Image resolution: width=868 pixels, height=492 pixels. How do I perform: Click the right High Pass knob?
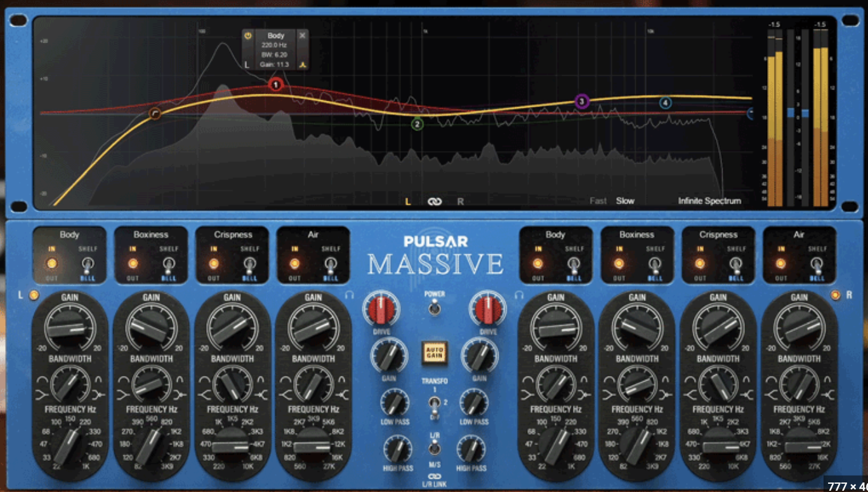point(471,450)
